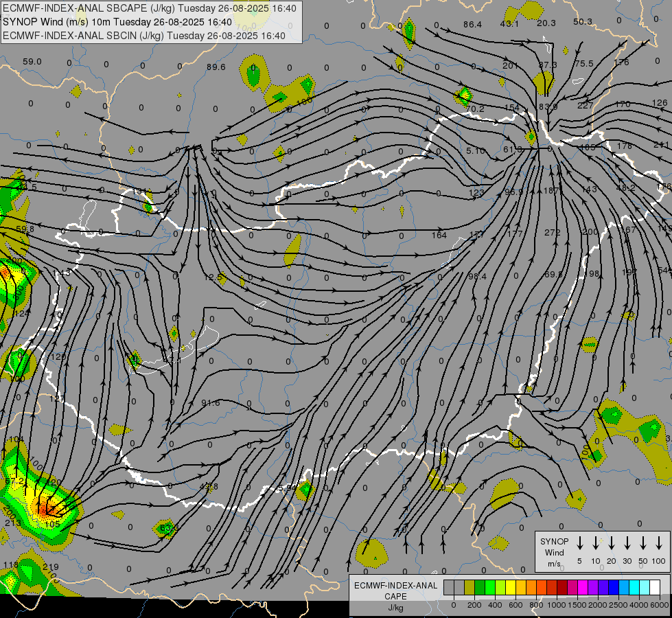Click the 86.4 value near top edge
Viewport: 672px width, 618px height.
(472, 25)
